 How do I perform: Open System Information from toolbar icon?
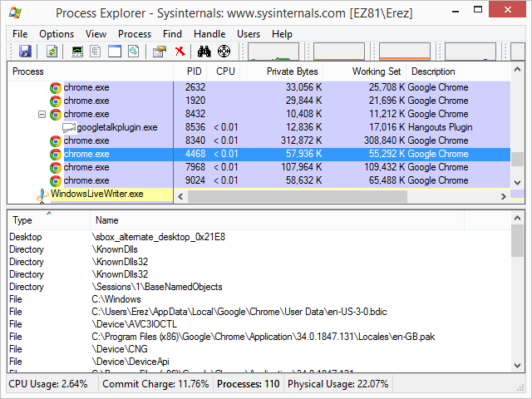click(x=77, y=52)
